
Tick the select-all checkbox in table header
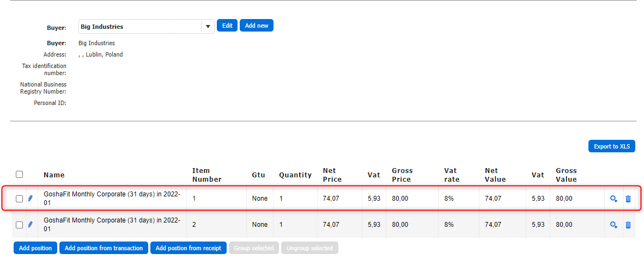pos(20,175)
